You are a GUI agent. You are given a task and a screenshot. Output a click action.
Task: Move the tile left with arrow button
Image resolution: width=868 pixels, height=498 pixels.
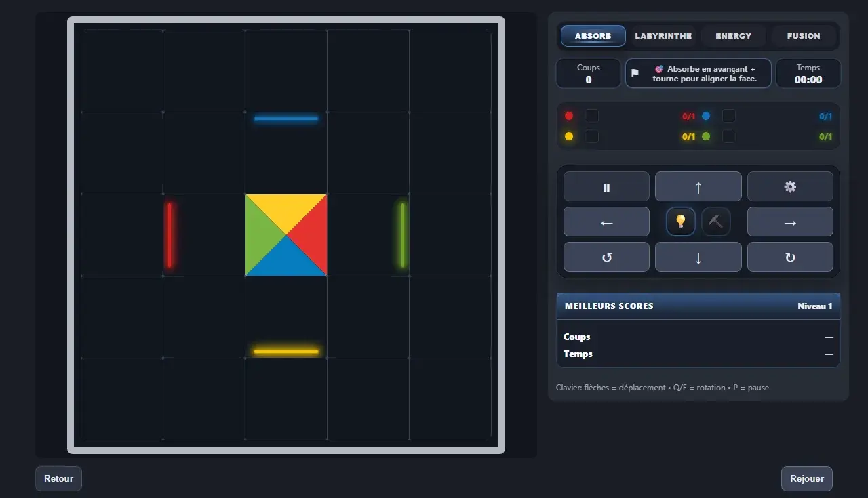coord(606,222)
